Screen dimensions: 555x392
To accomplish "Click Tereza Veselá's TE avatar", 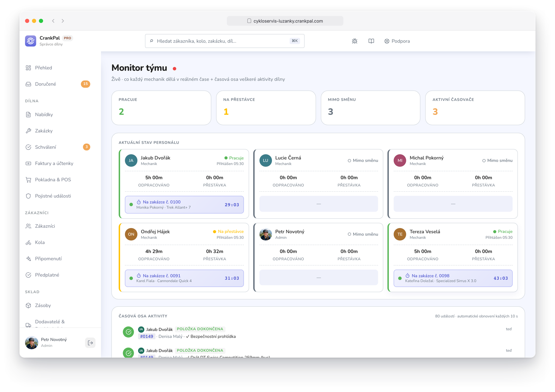I will pyautogui.click(x=400, y=234).
